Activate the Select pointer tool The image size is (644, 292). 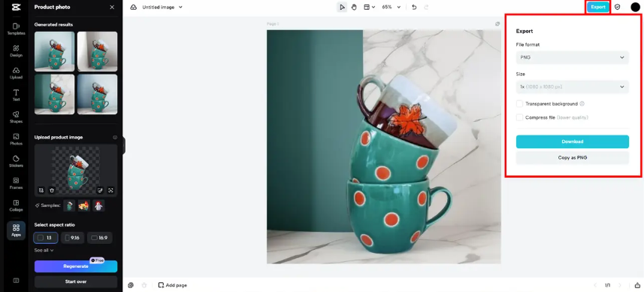tap(342, 7)
